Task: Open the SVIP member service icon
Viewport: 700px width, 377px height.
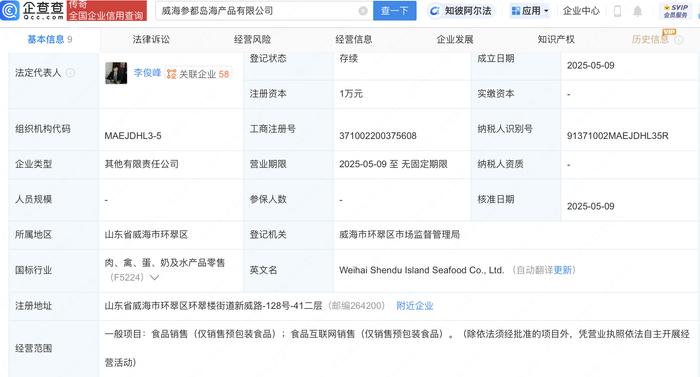Action: [x=676, y=11]
